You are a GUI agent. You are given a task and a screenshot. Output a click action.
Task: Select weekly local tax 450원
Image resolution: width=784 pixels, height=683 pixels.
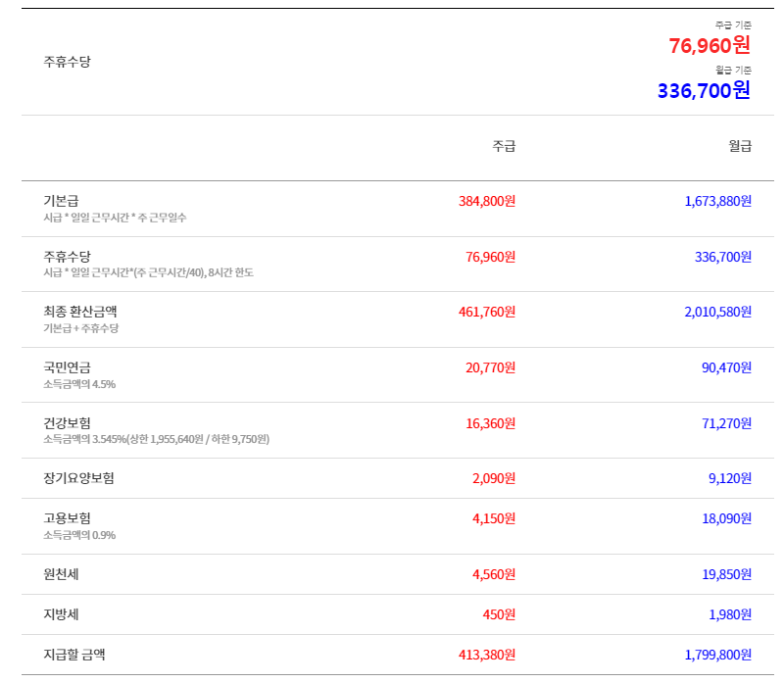point(499,614)
